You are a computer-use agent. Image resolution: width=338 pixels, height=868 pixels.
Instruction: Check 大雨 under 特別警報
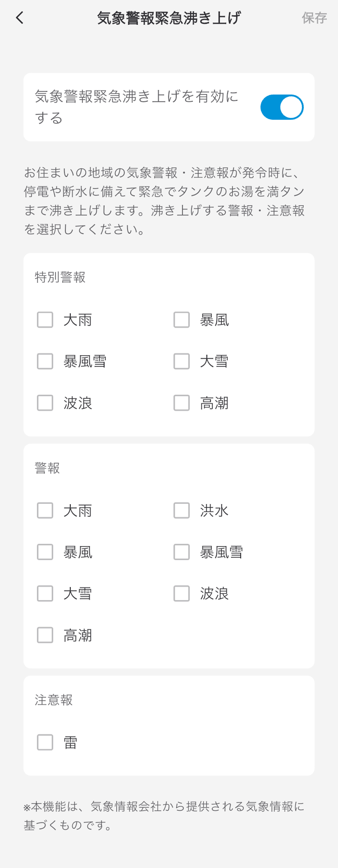pos(45,320)
